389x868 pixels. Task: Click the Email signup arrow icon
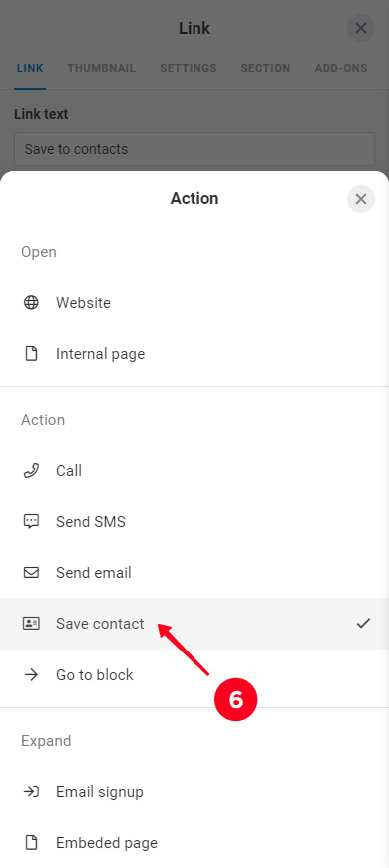[31, 791]
